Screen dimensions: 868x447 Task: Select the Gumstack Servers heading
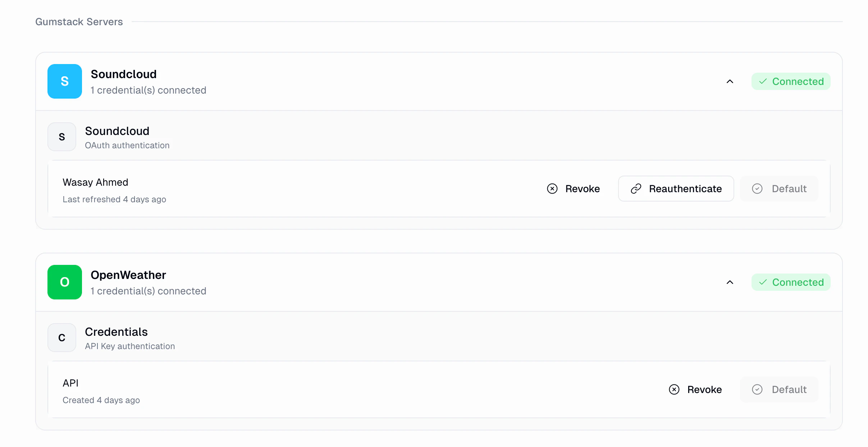[79, 22]
